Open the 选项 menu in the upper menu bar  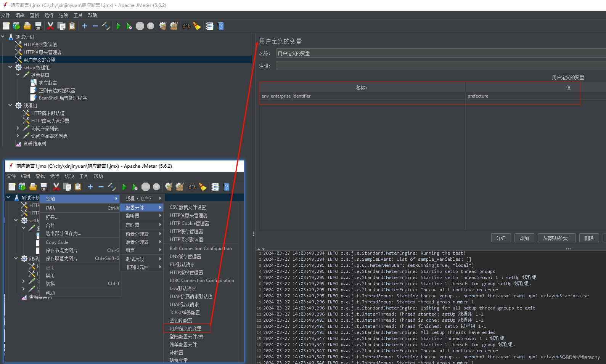click(63, 15)
